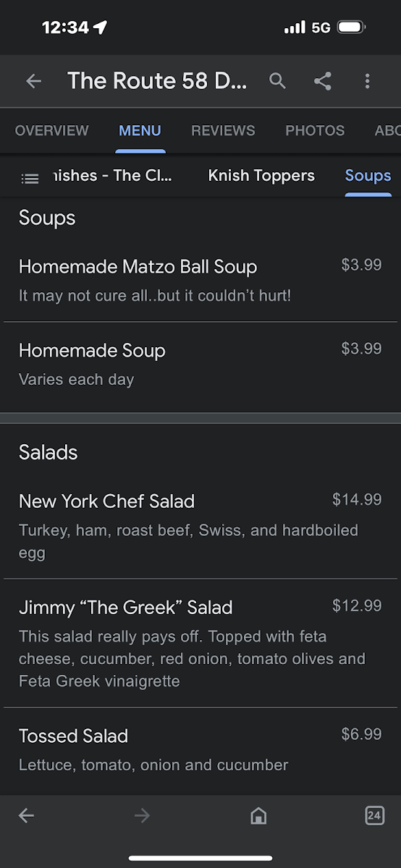Tap the Homemade Matzo Ball Soup item
Viewport: 401px width, 868px height.
pyautogui.click(x=200, y=281)
